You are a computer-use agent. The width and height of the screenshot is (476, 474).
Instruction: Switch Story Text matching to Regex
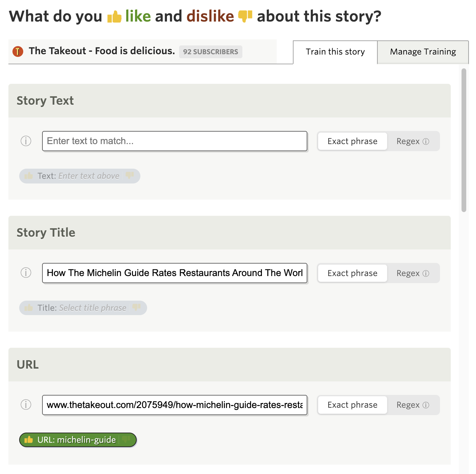408,141
